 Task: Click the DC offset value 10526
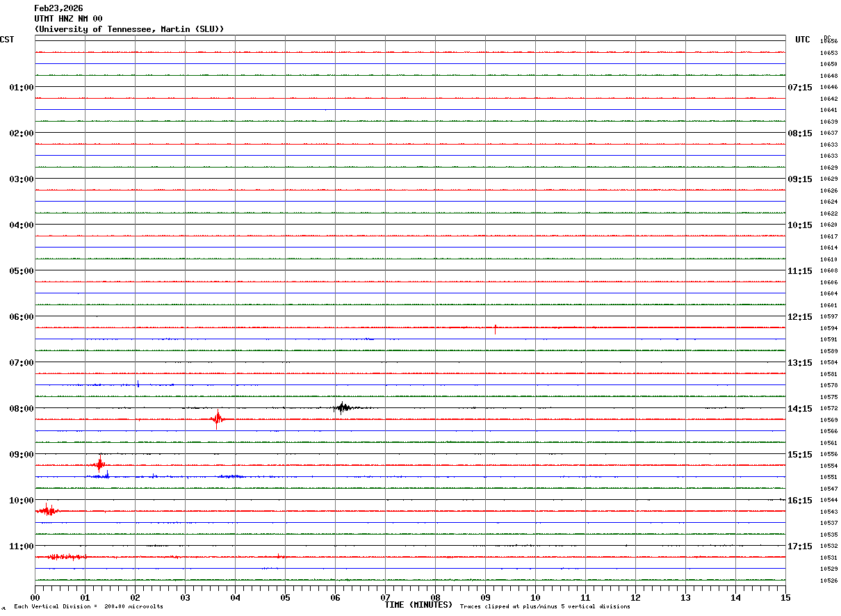pos(828,581)
